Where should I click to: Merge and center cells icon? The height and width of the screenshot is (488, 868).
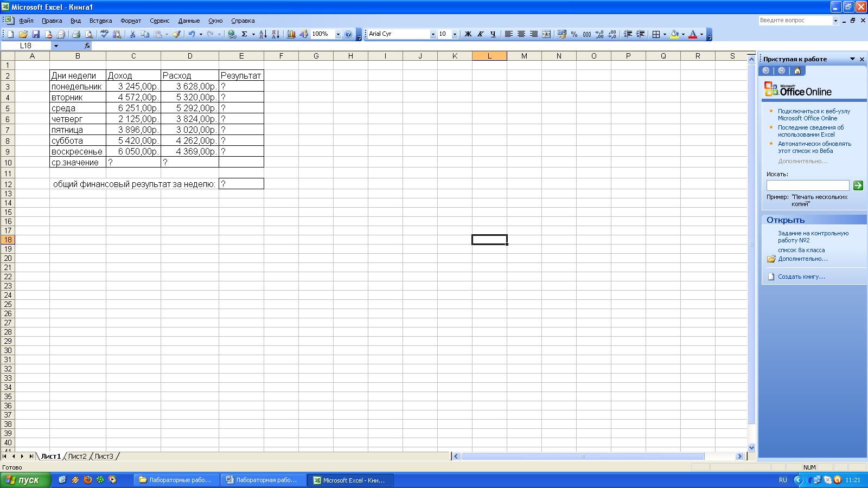(x=546, y=34)
